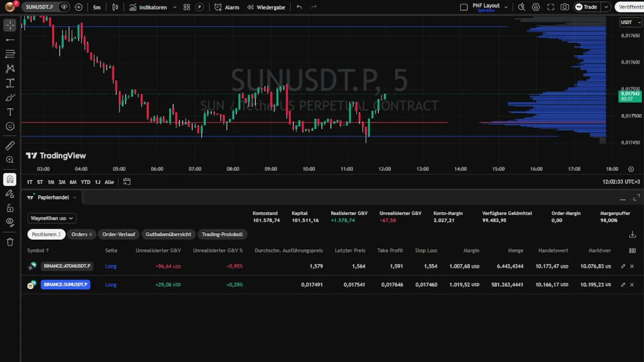Switch to the Orders tab

click(x=82, y=234)
